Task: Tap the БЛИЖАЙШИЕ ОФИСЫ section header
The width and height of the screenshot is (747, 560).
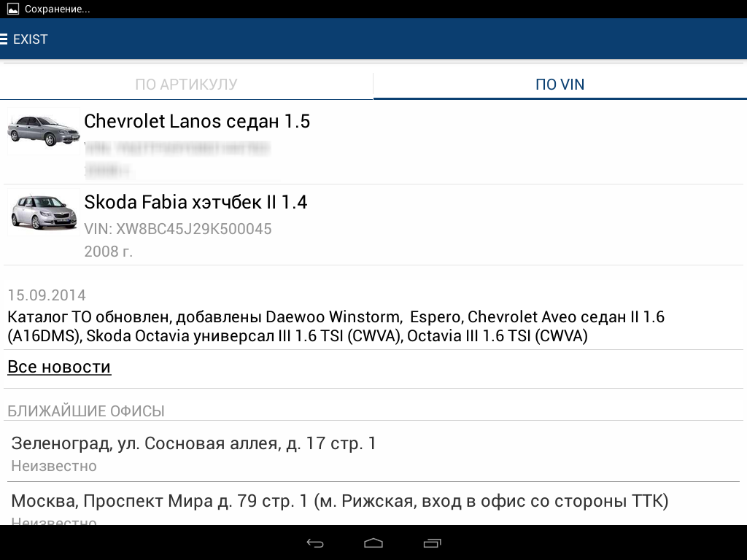Action: pos(86,411)
